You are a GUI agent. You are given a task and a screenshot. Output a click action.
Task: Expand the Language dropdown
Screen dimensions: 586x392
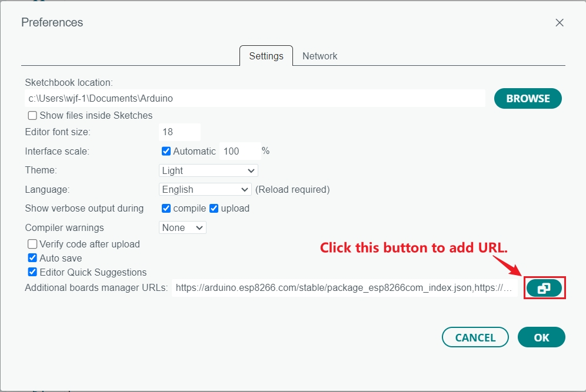pos(205,189)
